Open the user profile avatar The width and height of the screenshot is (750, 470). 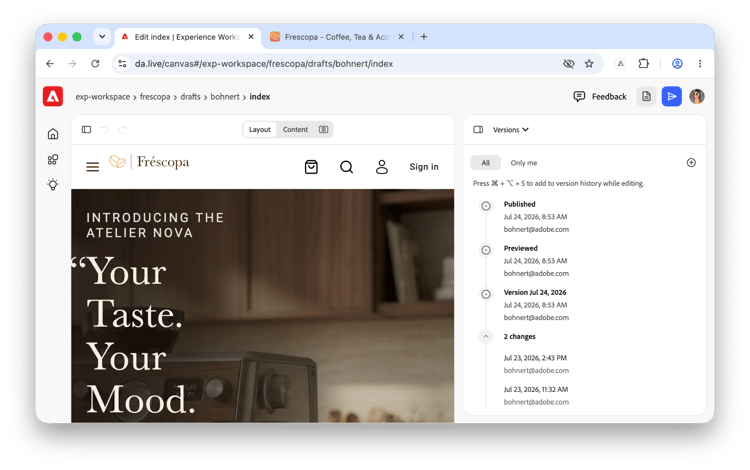coord(697,97)
